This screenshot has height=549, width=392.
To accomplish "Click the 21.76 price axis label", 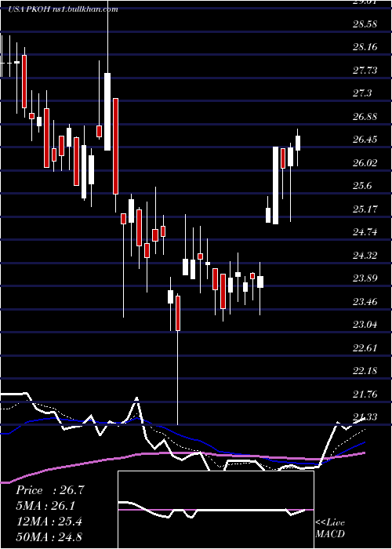I will (x=365, y=394).
